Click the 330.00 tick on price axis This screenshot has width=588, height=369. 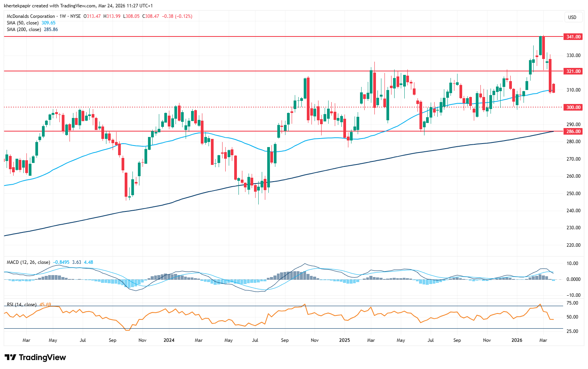[573, 55]
